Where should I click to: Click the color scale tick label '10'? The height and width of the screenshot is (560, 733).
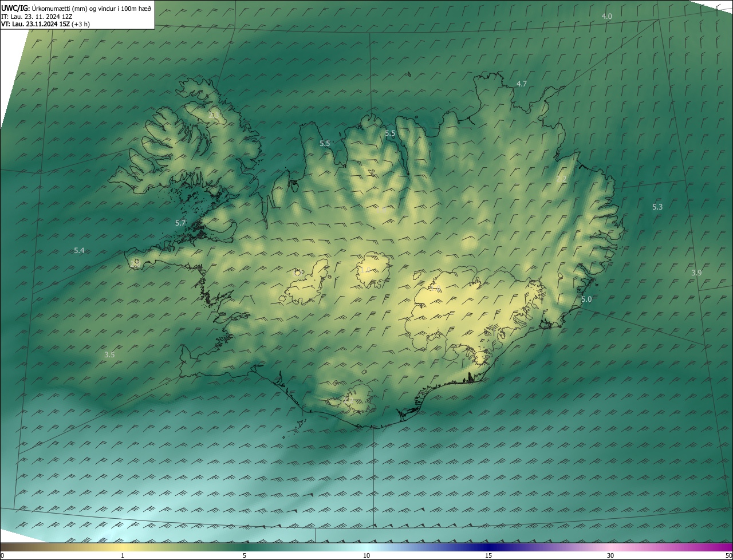coord(366,555)
